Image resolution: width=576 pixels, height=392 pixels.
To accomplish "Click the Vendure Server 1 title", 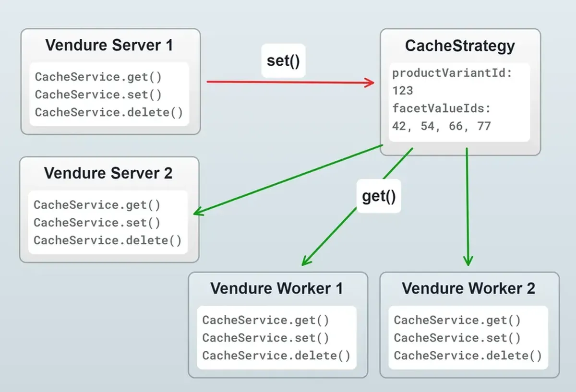I will tap(109, 46).
